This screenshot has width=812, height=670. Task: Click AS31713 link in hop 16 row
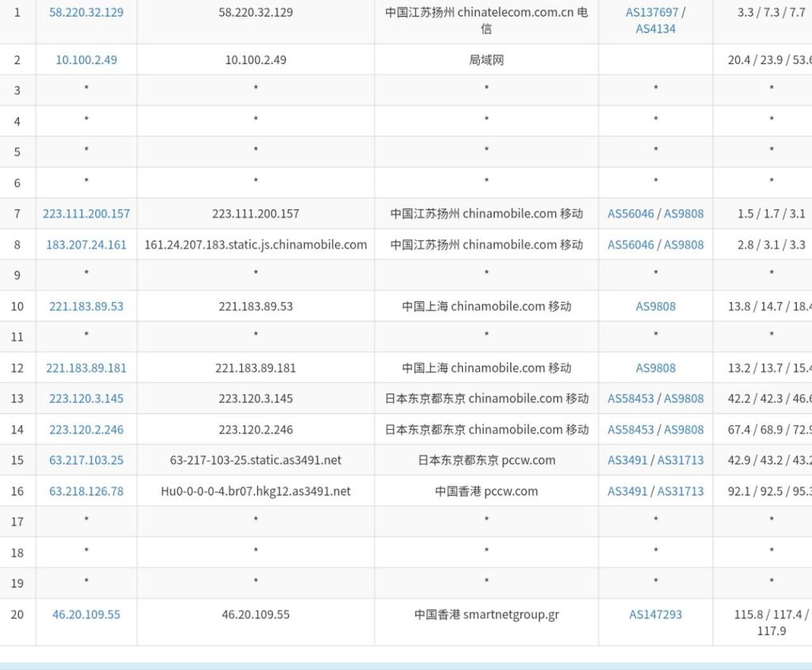680,492
